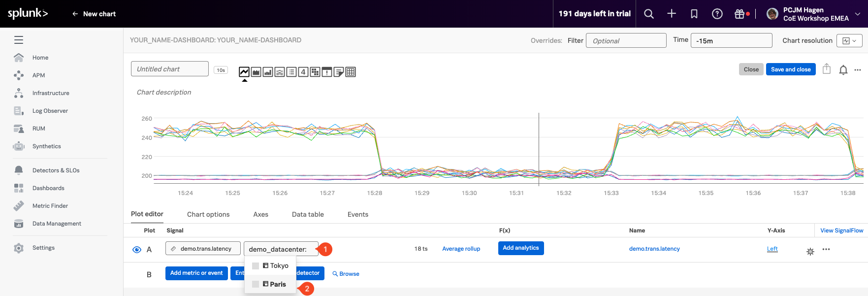Check the Tokyo datacenter checkbox

click(256, 266)
